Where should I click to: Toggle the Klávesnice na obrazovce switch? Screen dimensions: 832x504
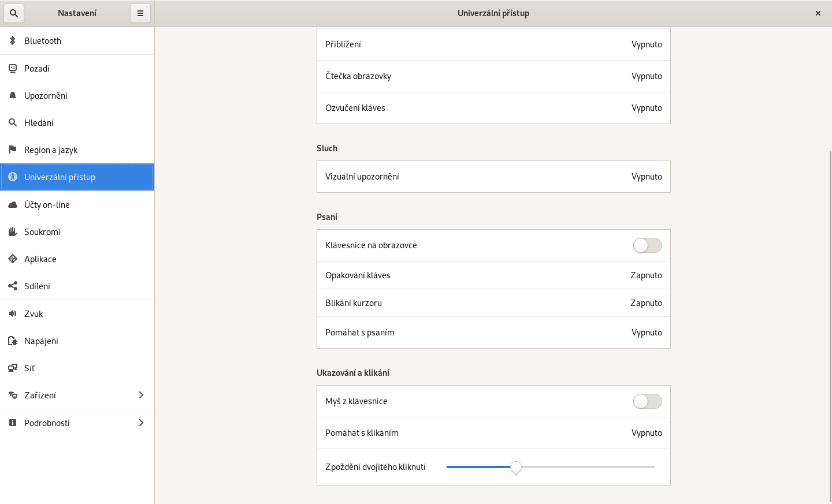coord(647,245)
